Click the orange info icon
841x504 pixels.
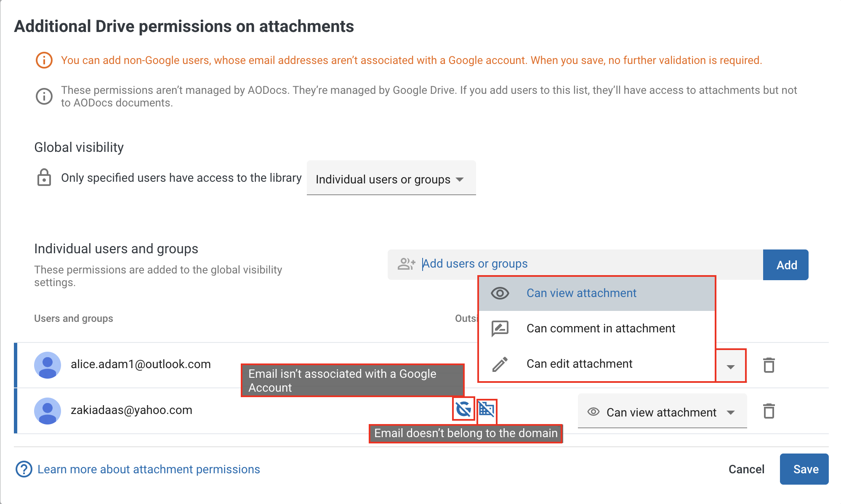[44, 60]
